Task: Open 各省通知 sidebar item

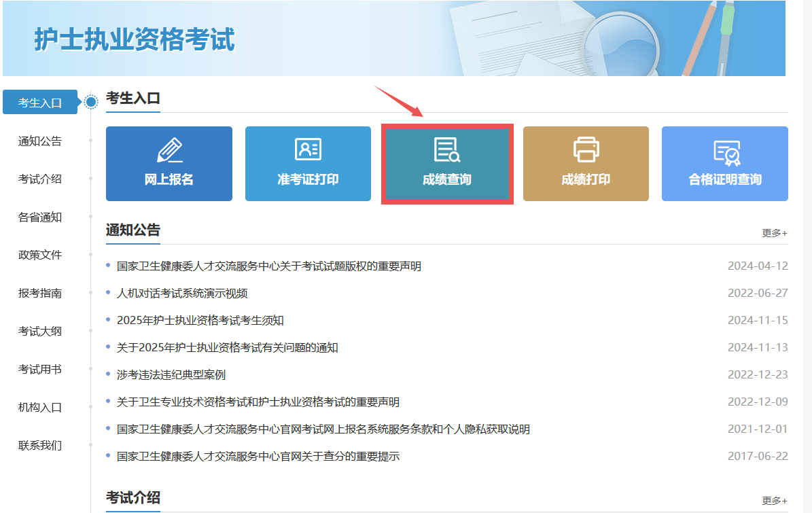Action: pyautogui.click(x=40, y=217)
